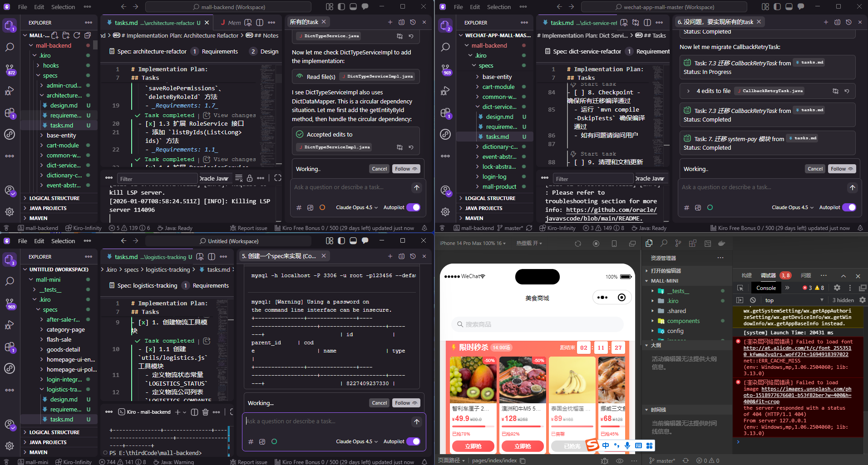This screenshot has height=465, width=868.
Task: Click the send arrow in wechat-app-mall-master chat
Action: [852, 188]
